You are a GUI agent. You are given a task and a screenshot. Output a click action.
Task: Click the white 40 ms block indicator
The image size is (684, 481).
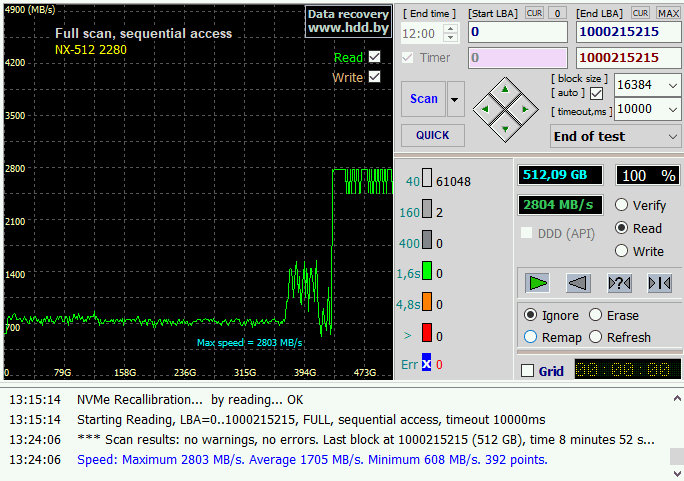coord(427,178)
